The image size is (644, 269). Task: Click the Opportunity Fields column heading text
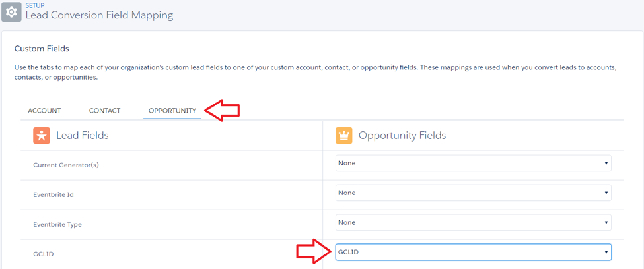tap(402, 135)
